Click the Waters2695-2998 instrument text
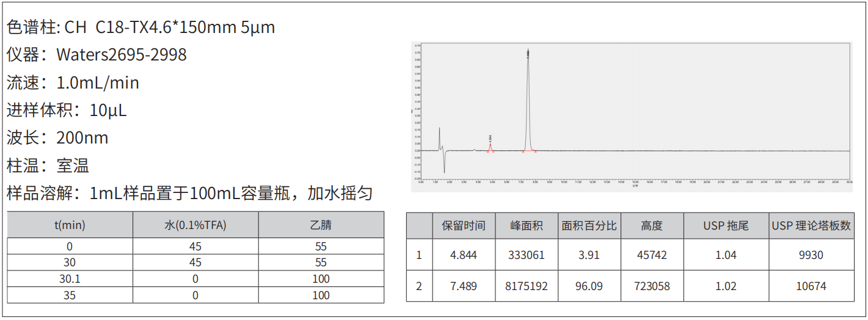This screenshot has width=868, height=320. 122,55
